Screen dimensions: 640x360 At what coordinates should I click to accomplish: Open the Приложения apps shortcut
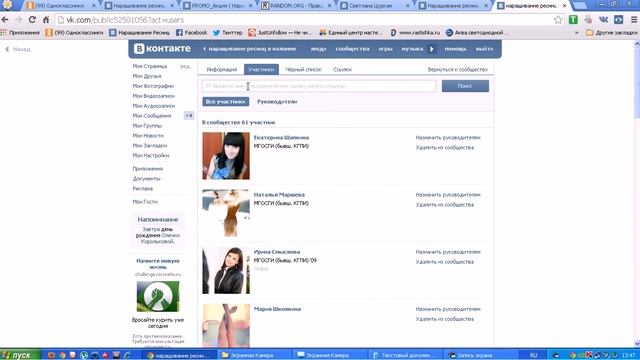(20, 33)
